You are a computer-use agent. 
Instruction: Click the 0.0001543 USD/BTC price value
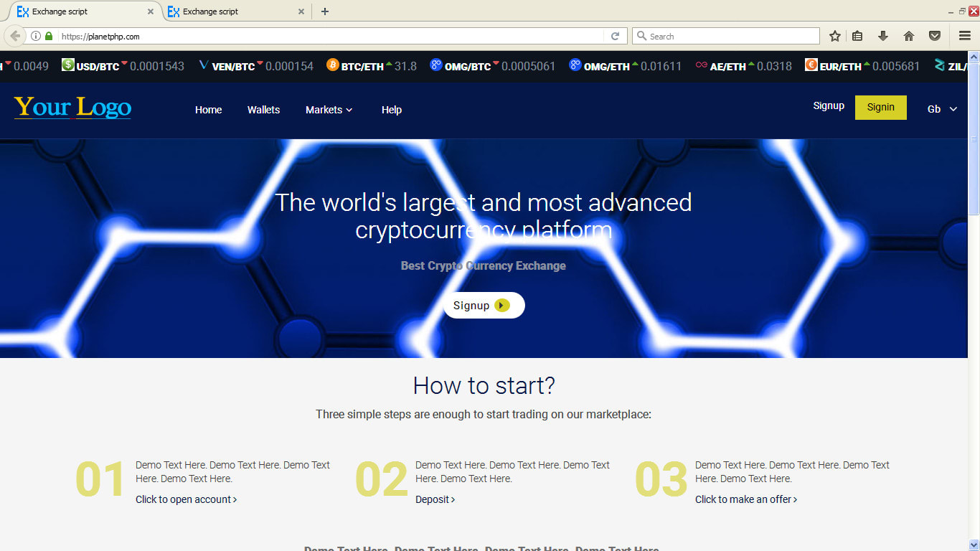[157, 66]
